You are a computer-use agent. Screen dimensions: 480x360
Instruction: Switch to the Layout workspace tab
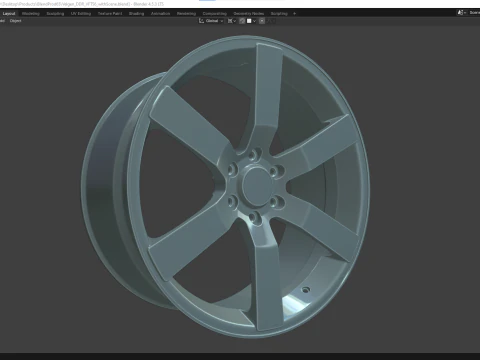tap(9, 13)
